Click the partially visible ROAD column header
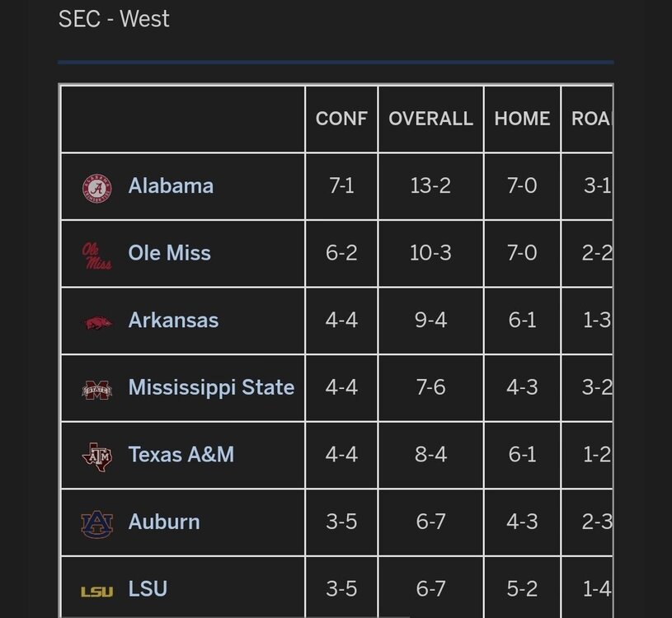Viewport: 672px width, 618px height. tap(590, 119)
